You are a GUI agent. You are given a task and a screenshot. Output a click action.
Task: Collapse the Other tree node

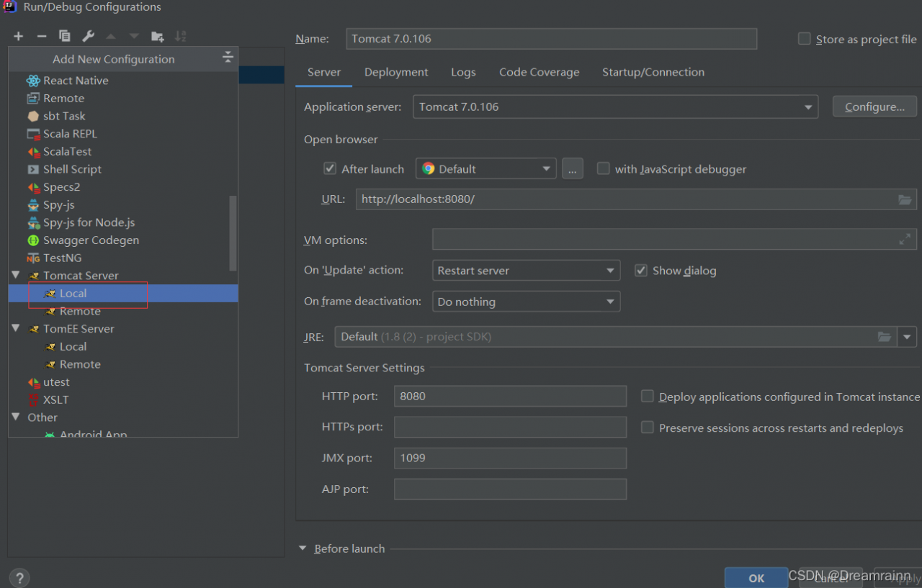(16, 417)
